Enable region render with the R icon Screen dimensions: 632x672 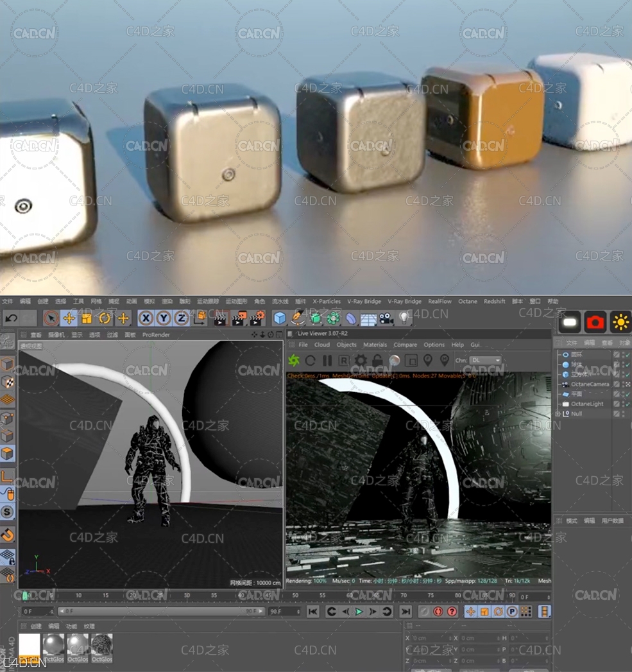point(343,360)
